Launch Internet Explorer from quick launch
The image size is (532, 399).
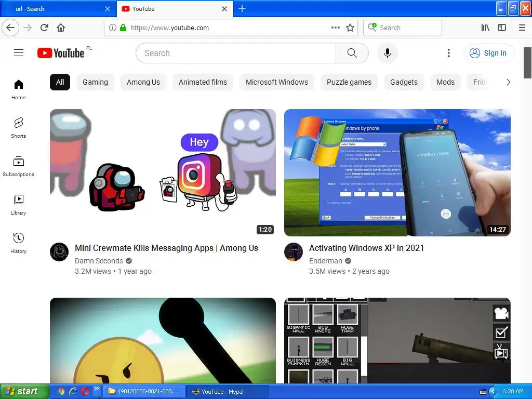[x=73, y=392]
